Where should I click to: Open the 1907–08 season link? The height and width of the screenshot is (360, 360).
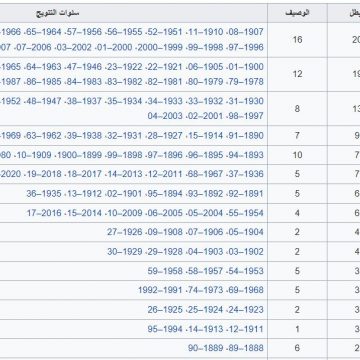coord(247,32)
